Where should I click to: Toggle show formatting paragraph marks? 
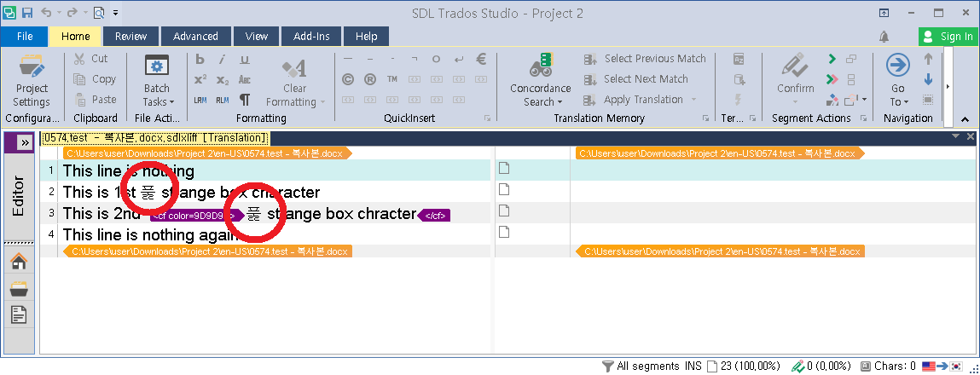(245, 100)
